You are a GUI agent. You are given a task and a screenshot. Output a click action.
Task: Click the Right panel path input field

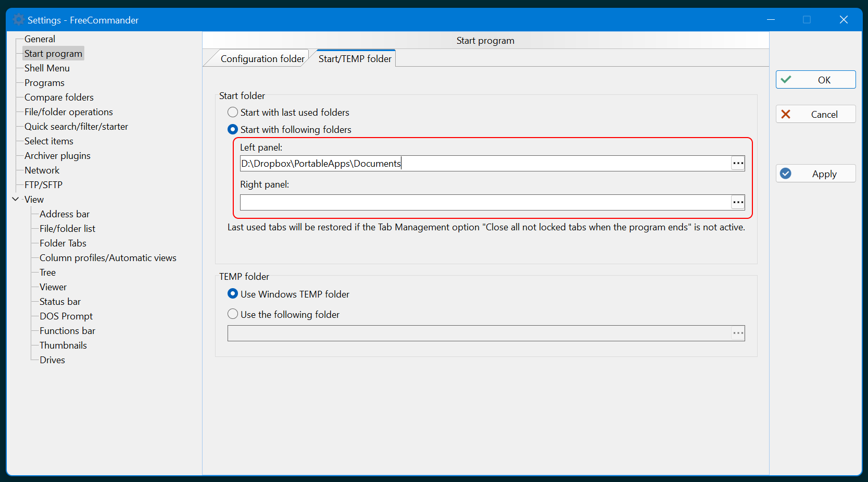pos(484,202)
